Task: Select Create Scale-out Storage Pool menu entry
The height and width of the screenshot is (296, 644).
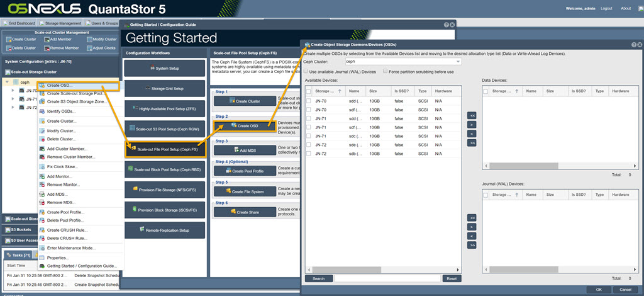Action: point(76,94)
